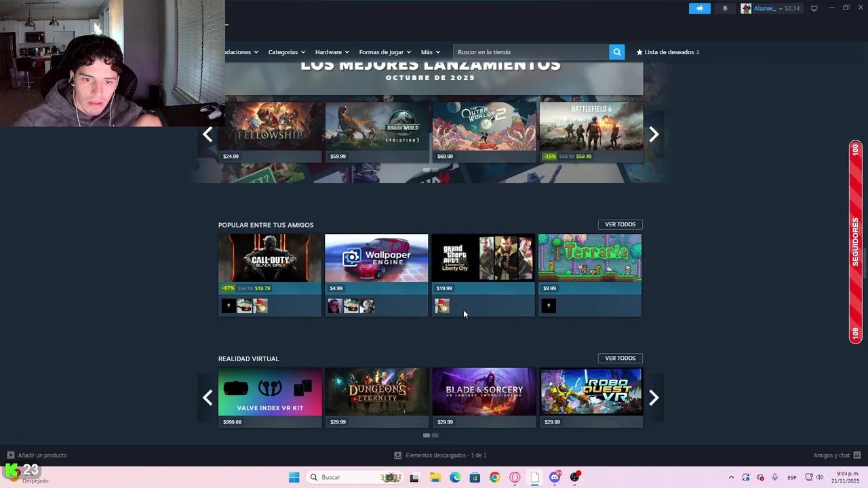This screenshot has width=868, height=488.
Task: Open Jurassic World Evolution 3 card
Action: click(x=376, y=132)
